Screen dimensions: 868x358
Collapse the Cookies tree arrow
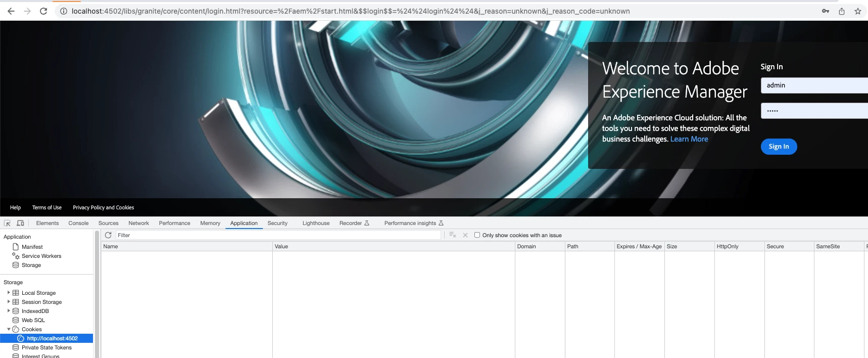click(9, 329)
